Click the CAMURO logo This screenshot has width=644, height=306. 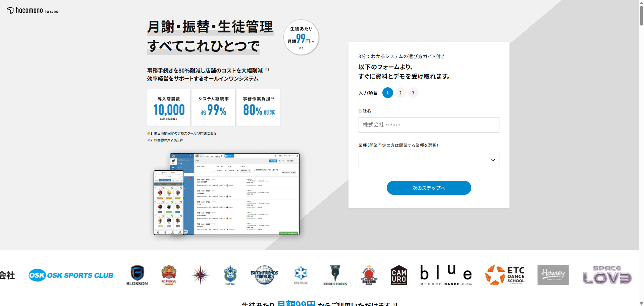pos(399,275)
